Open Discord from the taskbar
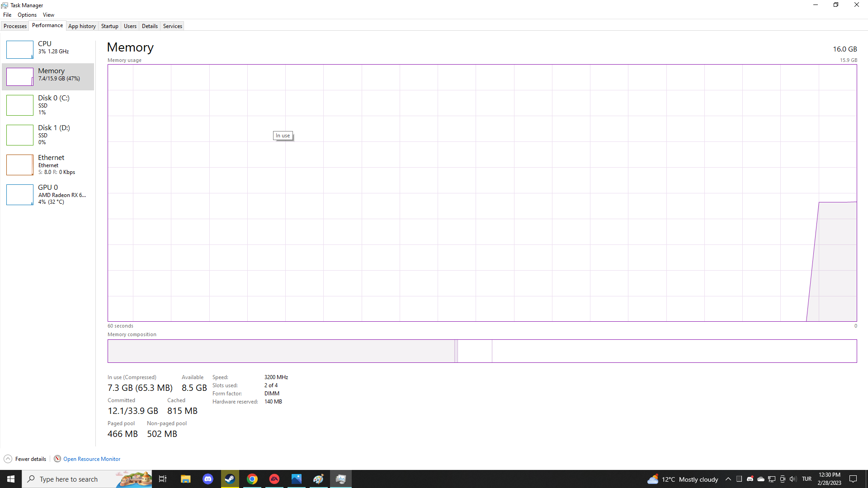This screenshot has width=868, height=488. (x=208, y=479)
